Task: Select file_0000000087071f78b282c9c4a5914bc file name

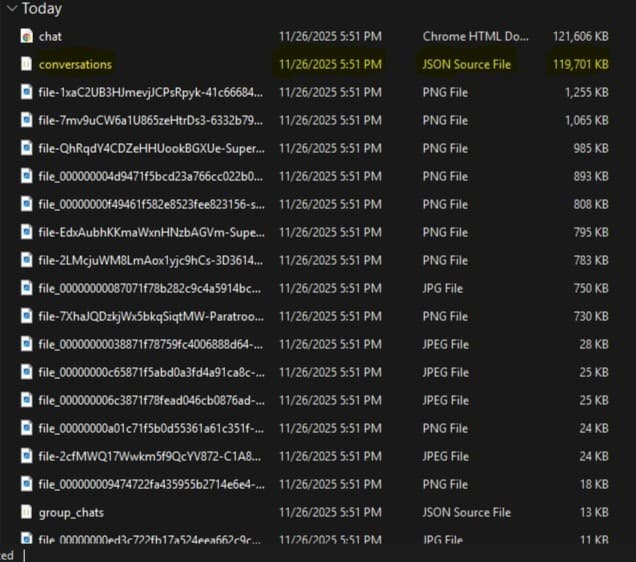Action: point(150,288)
